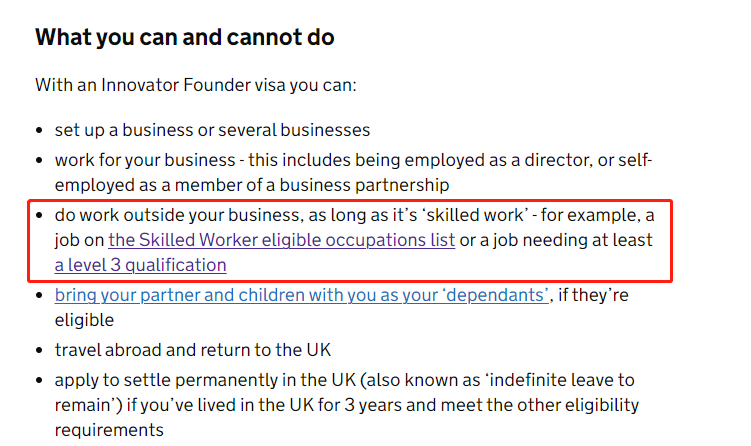751x446 pixels.
Task: Click the bullet dot beside 'apply to settle permanently'
Action: pos(39,380)
